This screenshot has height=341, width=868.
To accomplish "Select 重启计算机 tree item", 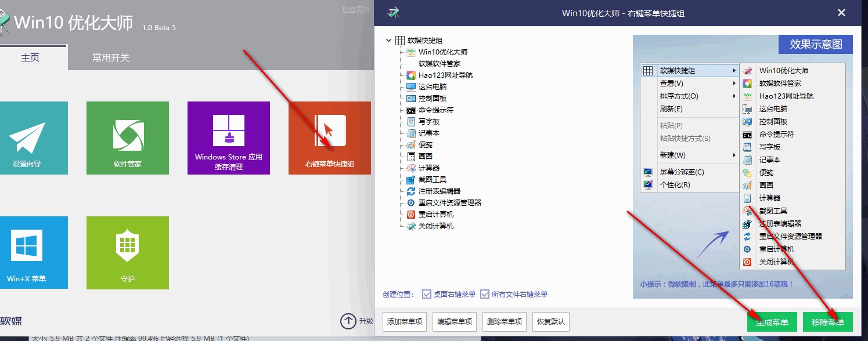I will [436, 215].
